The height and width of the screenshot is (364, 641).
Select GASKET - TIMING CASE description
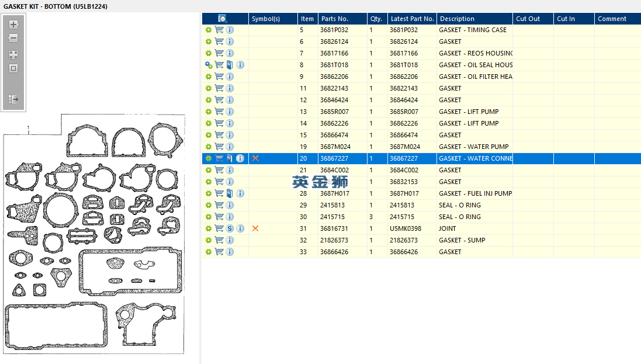(x=473, y=30)
